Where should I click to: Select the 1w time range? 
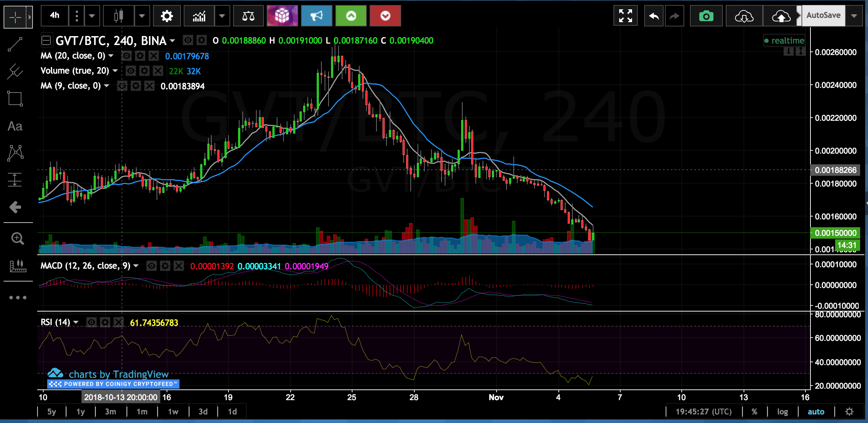(173, 412)
